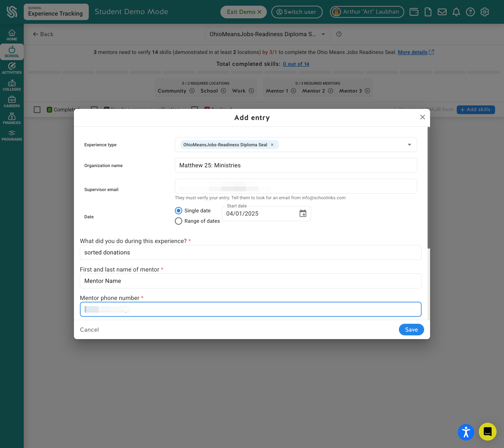The image size is (504, 448).
Task: Open the Programs sidebar section
Action: pos(12,136)
